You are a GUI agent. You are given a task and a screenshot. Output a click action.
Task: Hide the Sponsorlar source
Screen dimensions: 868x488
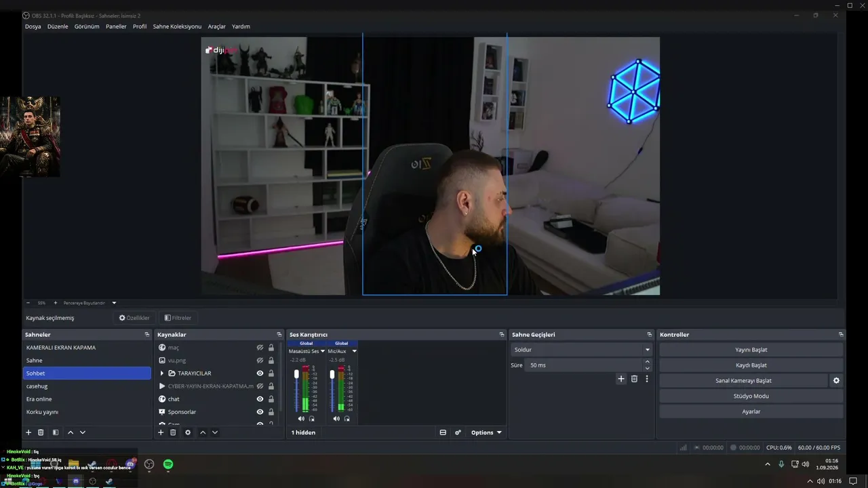tap(260, 412)
